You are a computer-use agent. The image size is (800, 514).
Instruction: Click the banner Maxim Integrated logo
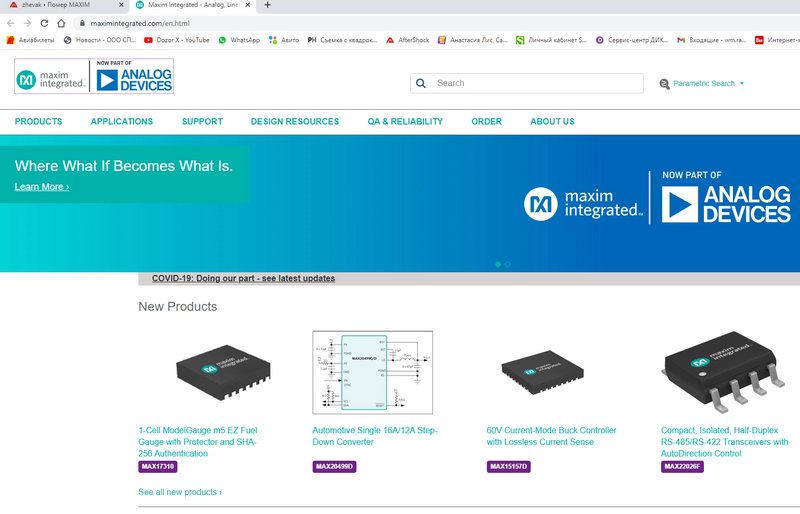pos(583,203)
